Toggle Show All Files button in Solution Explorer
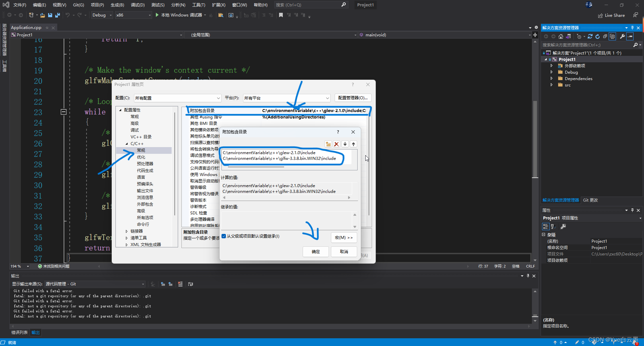The height and width of the screenshot is (346, 644). [x=613, y=36]
